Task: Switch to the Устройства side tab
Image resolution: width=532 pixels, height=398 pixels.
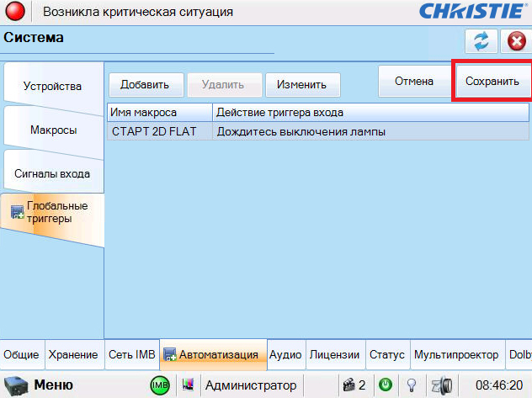Action: click(53, 87)
